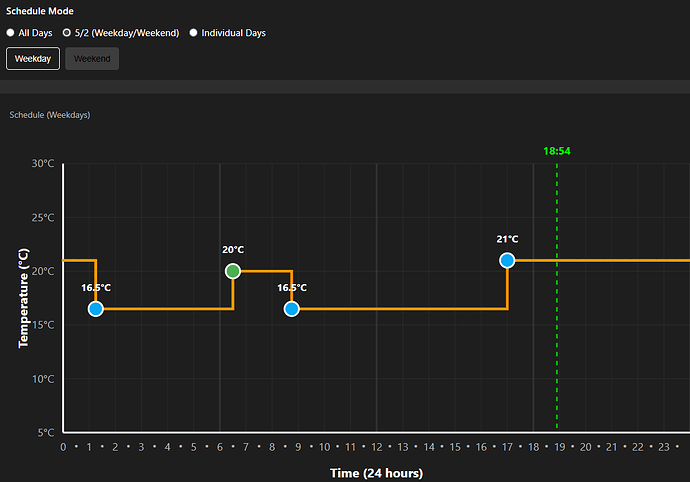Select the 16.5°C node near 1:15
The width and height of the screenshot is (690, 482).
coord(95,309)
